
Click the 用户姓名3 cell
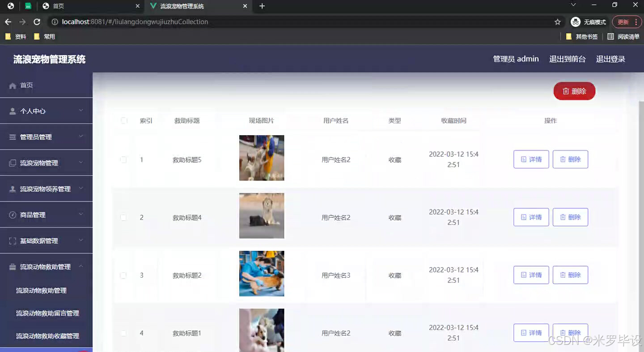[336, 275]
